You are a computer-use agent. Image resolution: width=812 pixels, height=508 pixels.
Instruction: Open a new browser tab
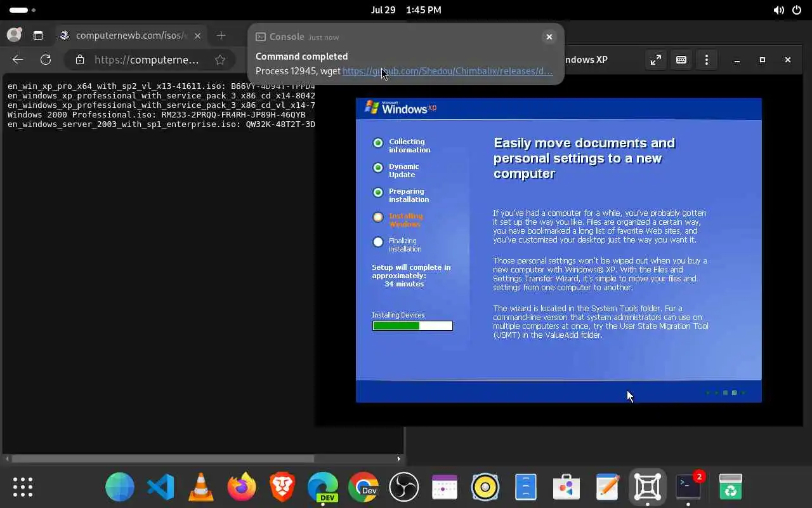pos(221,36)
